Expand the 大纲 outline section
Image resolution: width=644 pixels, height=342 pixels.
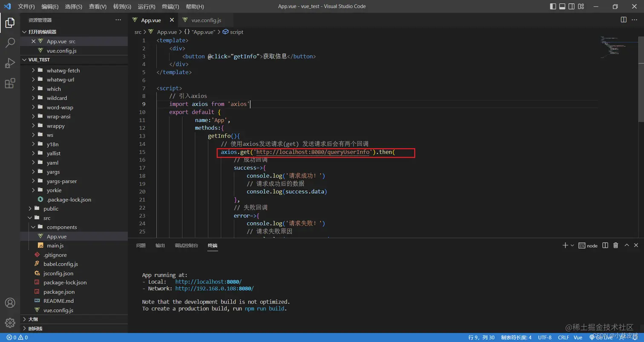[74, 319]
